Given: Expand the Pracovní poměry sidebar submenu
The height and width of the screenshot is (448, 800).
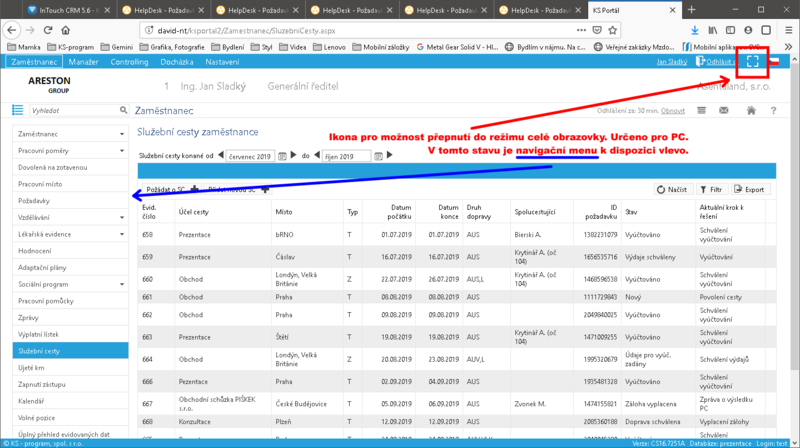Looking at the screenshot, I should (x=122, y=151).
